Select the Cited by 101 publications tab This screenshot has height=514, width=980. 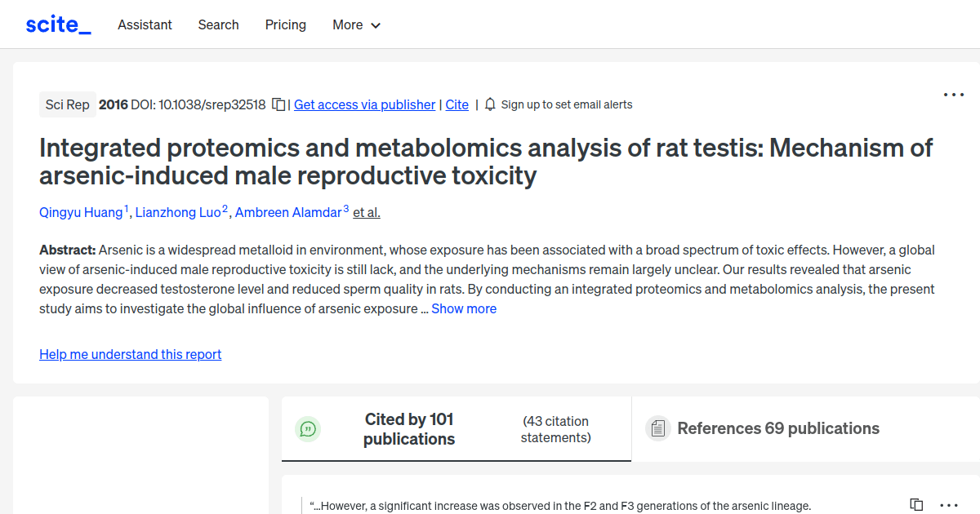(408, 428)
